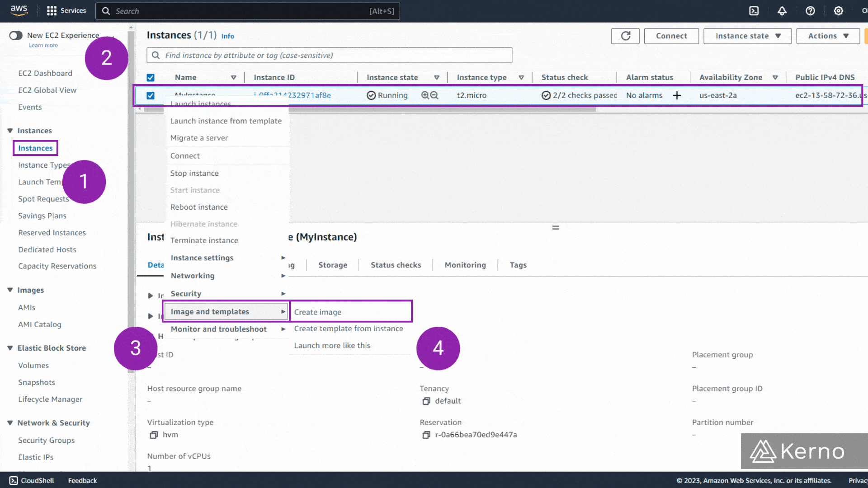The image size is (868, 488).
Task: Open the Image and templates submenu
Action: [226, 312]
